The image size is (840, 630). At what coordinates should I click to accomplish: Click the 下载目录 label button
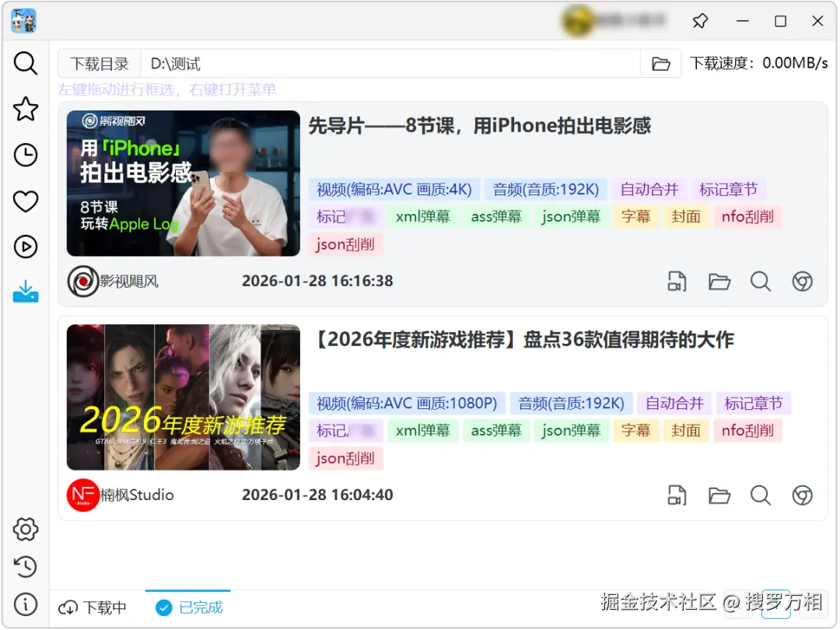coord(100,64)
